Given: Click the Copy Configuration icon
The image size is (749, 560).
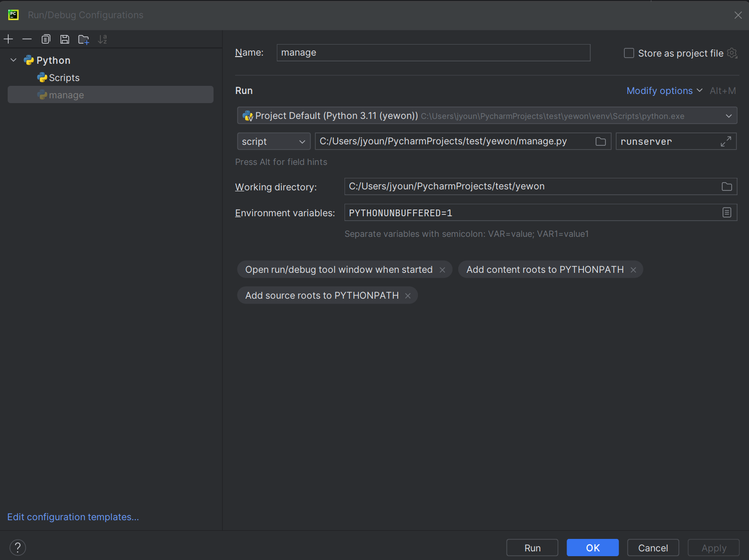Looking at the screenshot, I should coord(46,39).
